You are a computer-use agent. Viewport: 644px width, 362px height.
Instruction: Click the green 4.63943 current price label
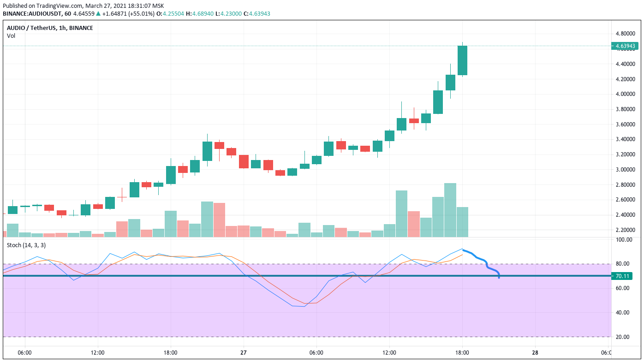coord(625,46)
